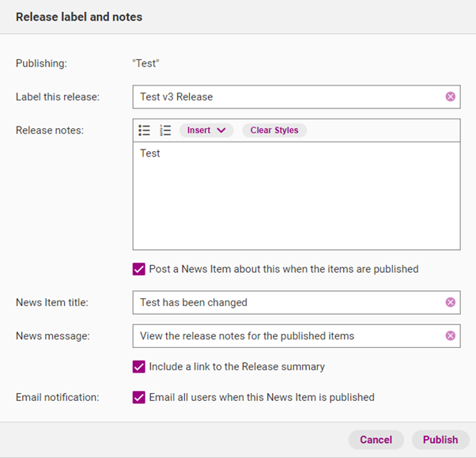The height and width of the screenshot is (458, 476).
Task: Cancel the release dialog
Action: point(376,440)
